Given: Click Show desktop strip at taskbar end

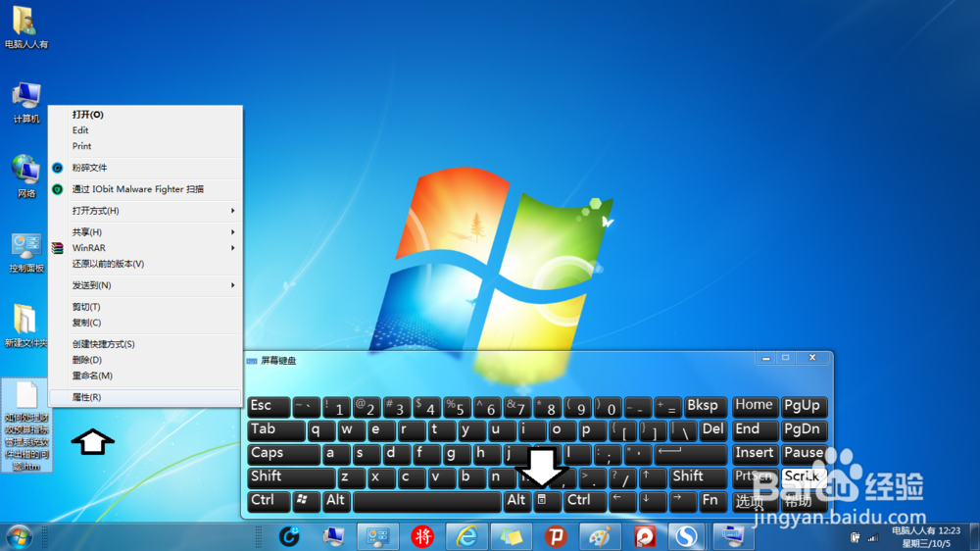Looking at the screenshot, I should pos(975,537).
